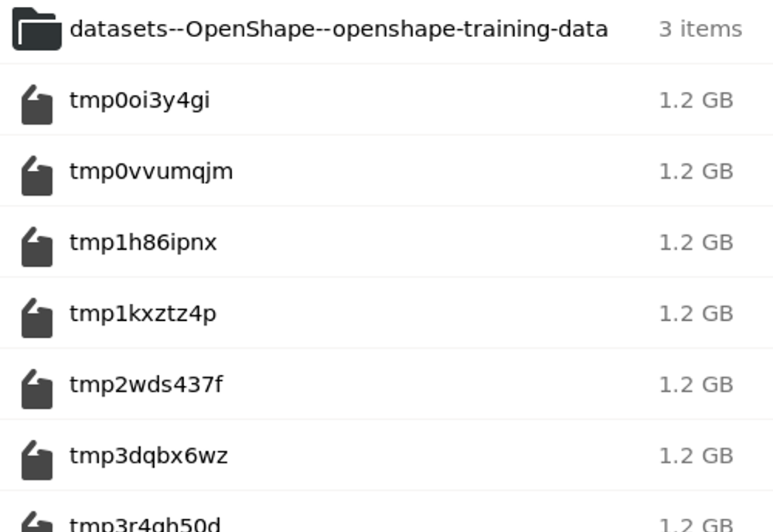Screen dimensions: 773x532
Task: Open the OpenShape training data folder by its name
Action: [337, 29]
